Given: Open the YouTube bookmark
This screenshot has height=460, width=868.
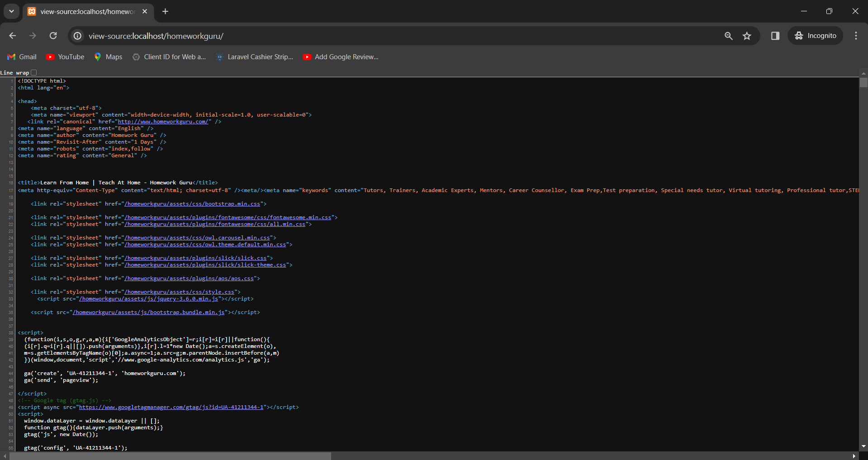Looking at the screenshot, I should tap(66, 57).
